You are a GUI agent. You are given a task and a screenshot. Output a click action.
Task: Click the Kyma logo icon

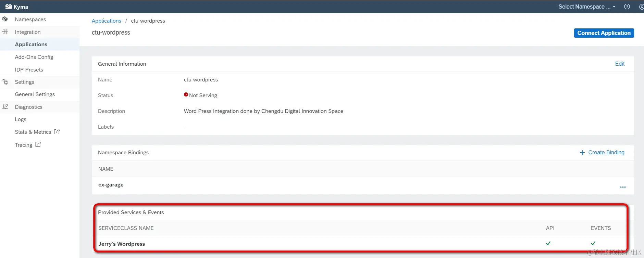pos(9,7)
